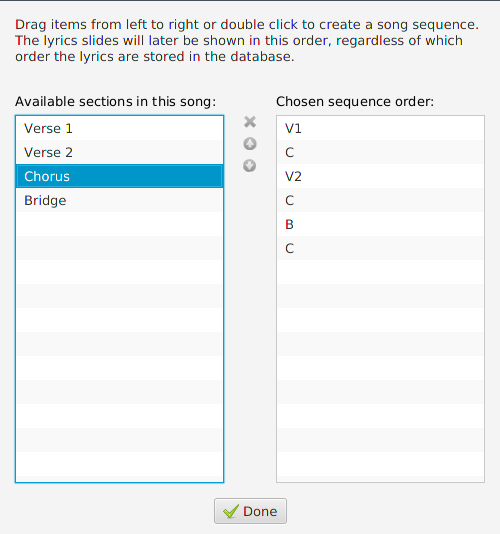Click the move down arrow icon
The height and width of the screenshot is (534, 500).
click(250, 166)
